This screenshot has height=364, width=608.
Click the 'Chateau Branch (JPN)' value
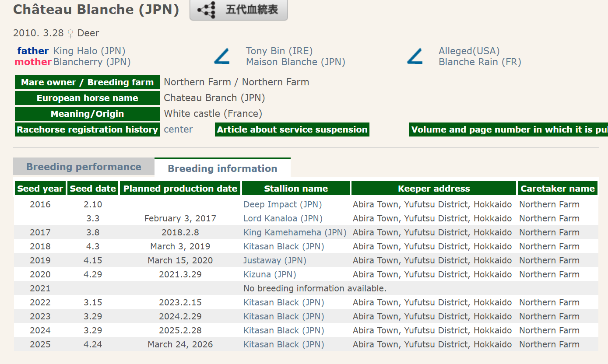click(x=214, y=98)
